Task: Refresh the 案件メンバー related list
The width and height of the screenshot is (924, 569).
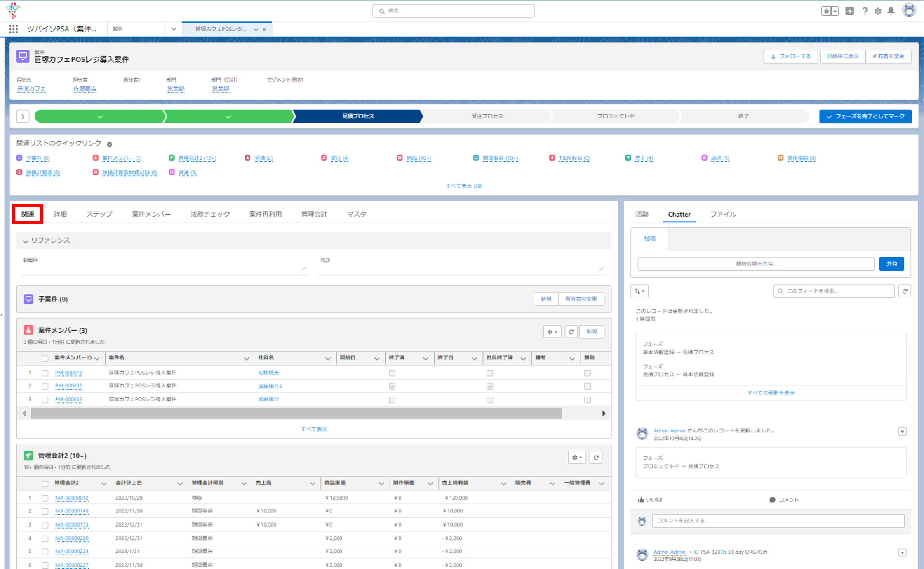Action: pos(571,332)
